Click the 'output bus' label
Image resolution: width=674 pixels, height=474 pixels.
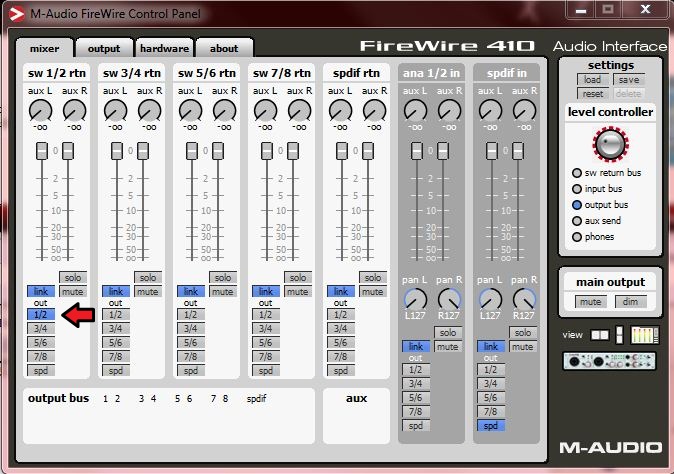point(58,398)
